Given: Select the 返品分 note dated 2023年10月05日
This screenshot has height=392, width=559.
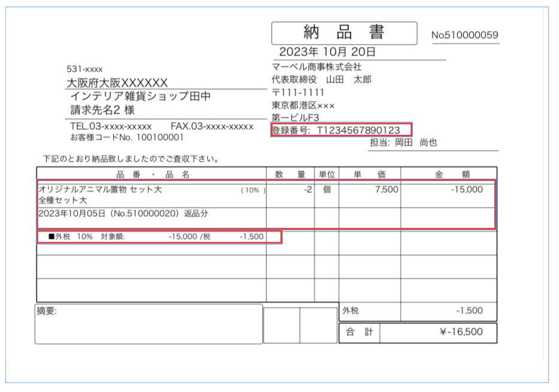Looking at the screenshot, I should [123, 213].
